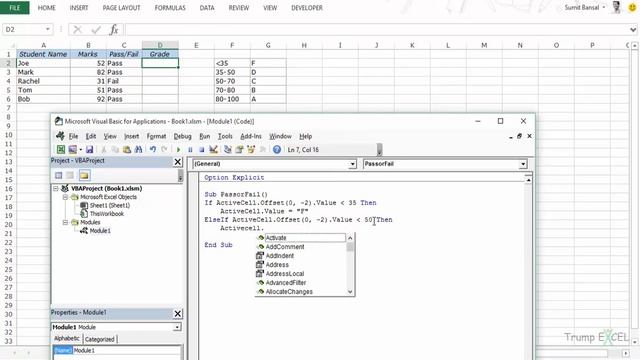Image resolution: width=640 pixels, height=360 pixels.
Task: Switch to Categorized properties tab
Action: [100, 339]
